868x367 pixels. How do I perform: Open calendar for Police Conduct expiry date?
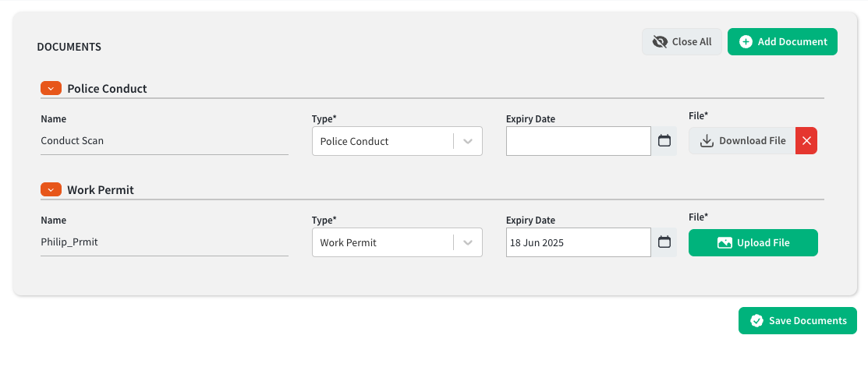(664, 141)
